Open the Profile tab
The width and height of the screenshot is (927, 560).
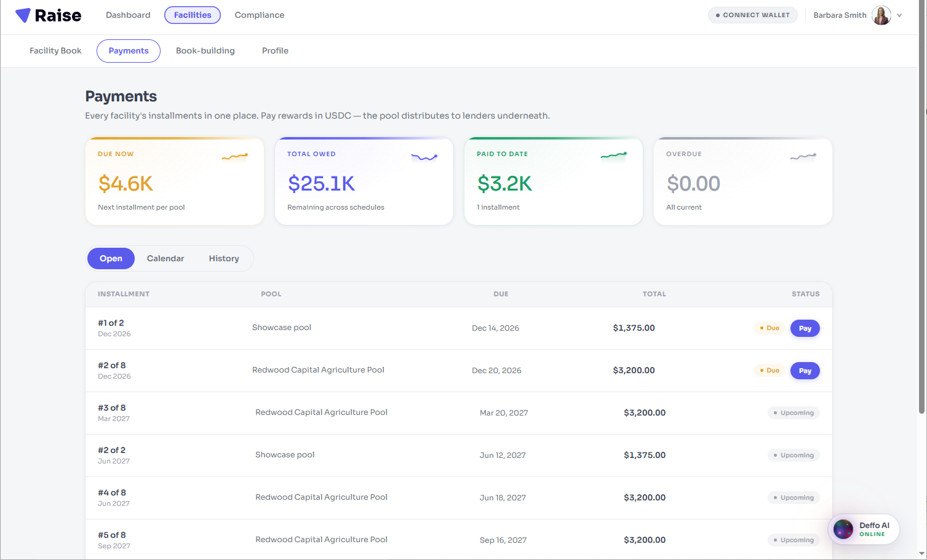pyautogui.click(x=275, y=51)
